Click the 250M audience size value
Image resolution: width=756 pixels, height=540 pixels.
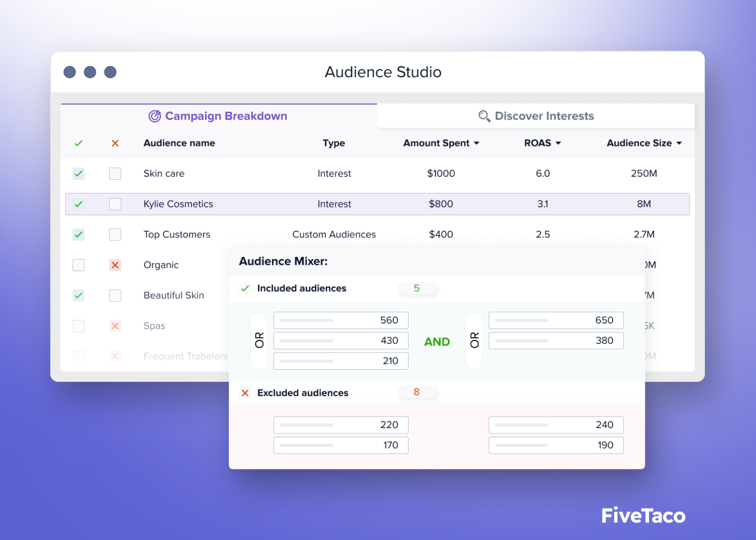[x=644, y=173]
